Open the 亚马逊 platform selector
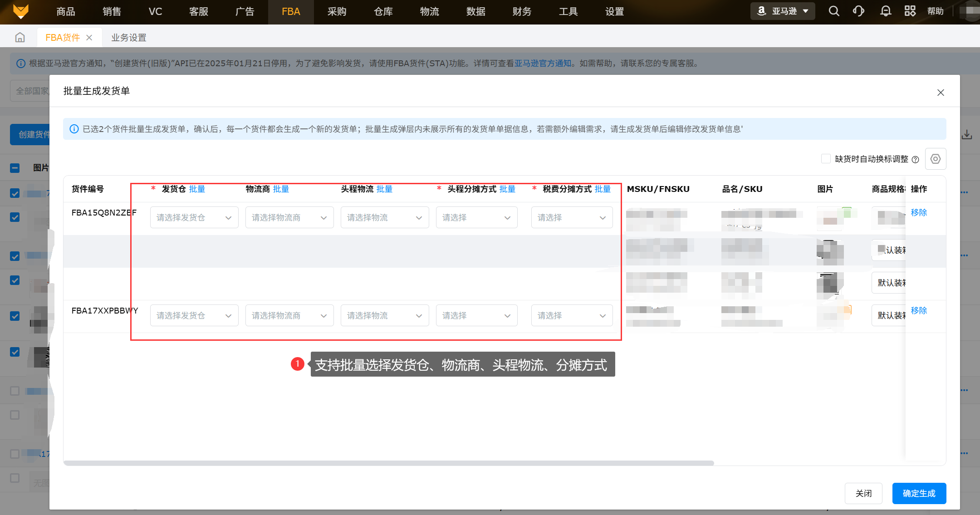Screen dimensions: 980x515 783,11
